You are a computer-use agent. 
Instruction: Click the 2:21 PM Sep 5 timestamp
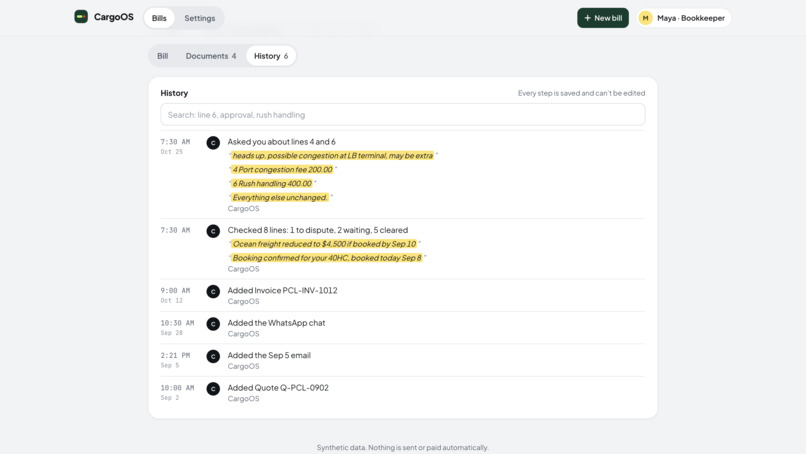point(175,360)
